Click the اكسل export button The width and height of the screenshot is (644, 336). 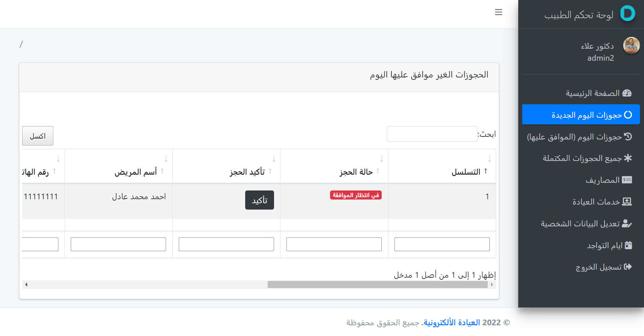pyautogui.click(x=37, y=136)
